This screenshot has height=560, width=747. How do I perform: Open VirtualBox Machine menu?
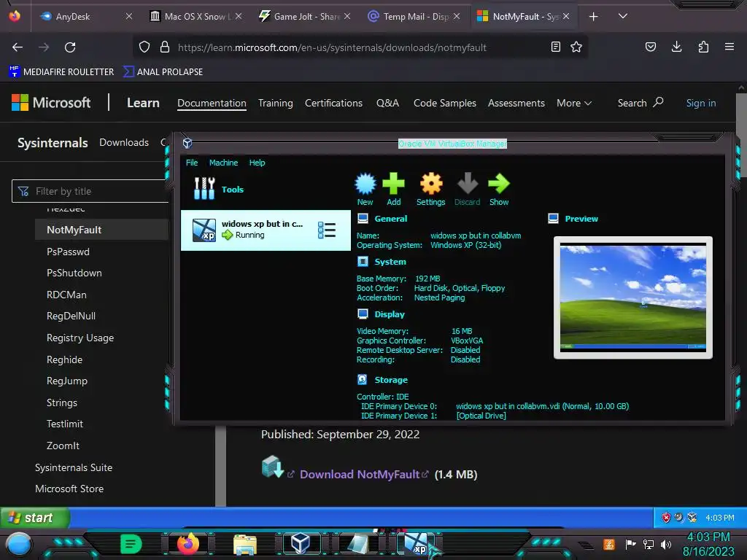coord(223,163)
